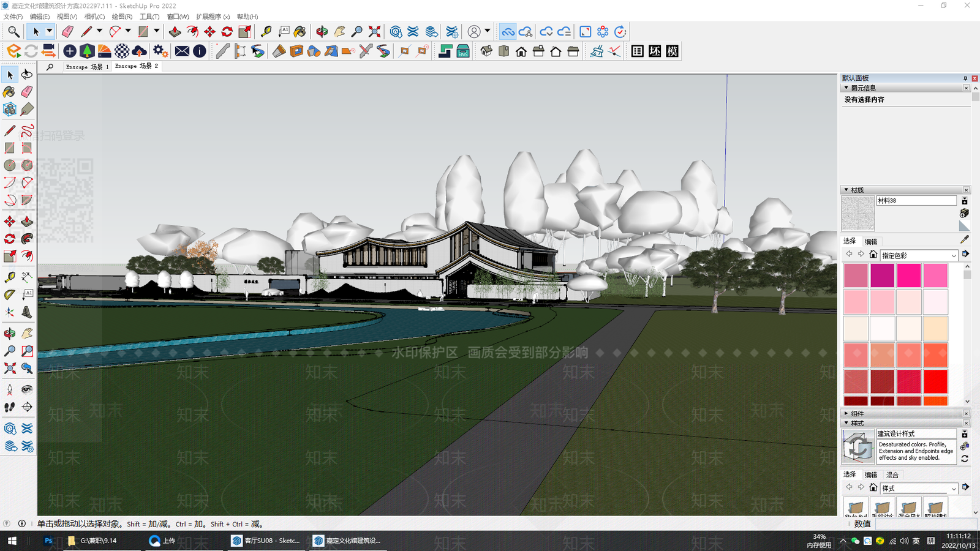Image resolution: width=980 pixels, height=551 pixels.
Task: Click the update style refresh icon
Action: tap(965, 459)
